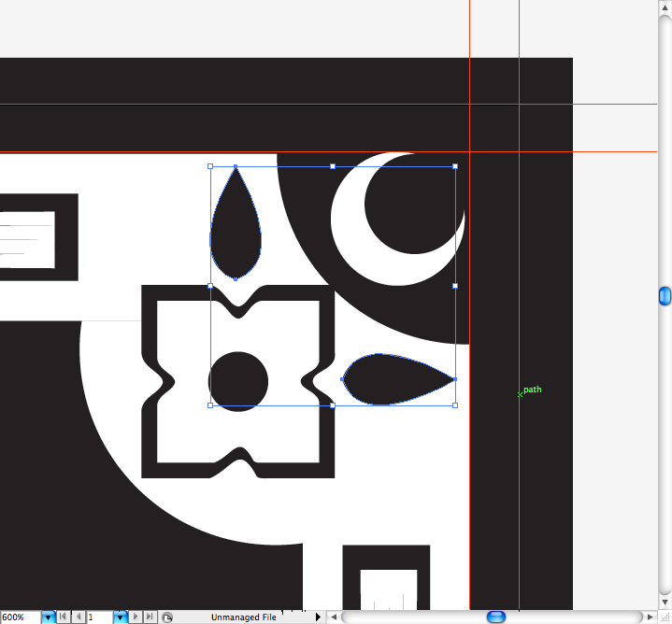The height and width of the screenshot is (624, 672).
Task: Click the bottom-left bounding box handle
Action: [210, 405]
